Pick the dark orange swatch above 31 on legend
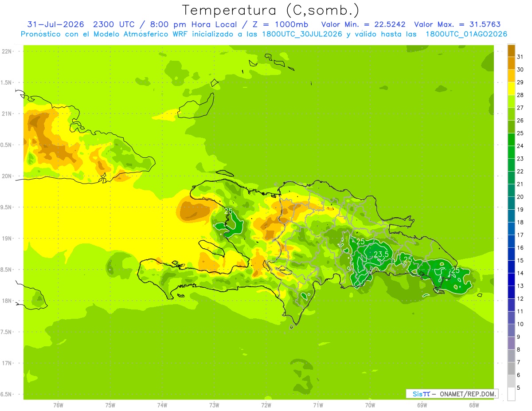The width and height of the screenshot is (532, 411). point(511,51)
